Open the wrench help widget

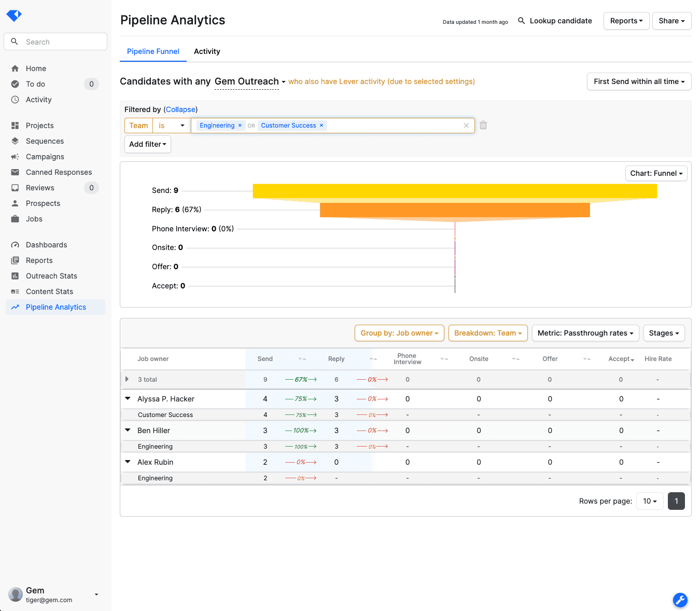[x=680, y=600]
